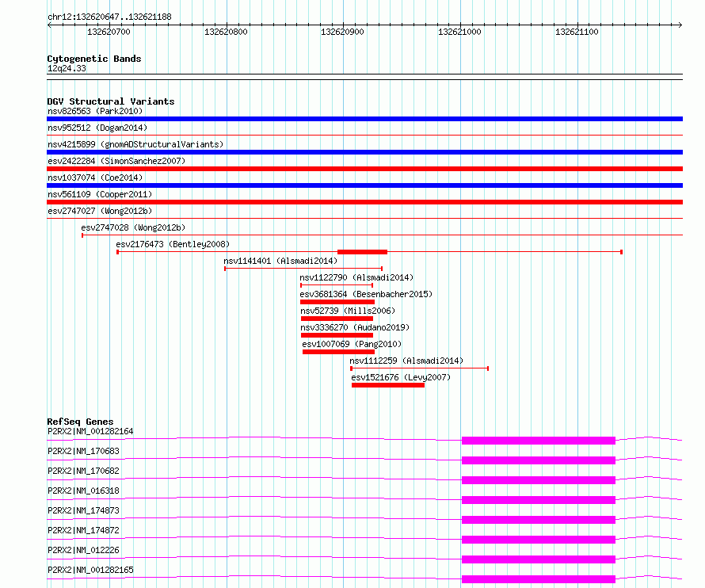This screenshot has height=588, width=705.
Task: Select the magenta exon of NM_174873
Action: [x=539, y=520]
